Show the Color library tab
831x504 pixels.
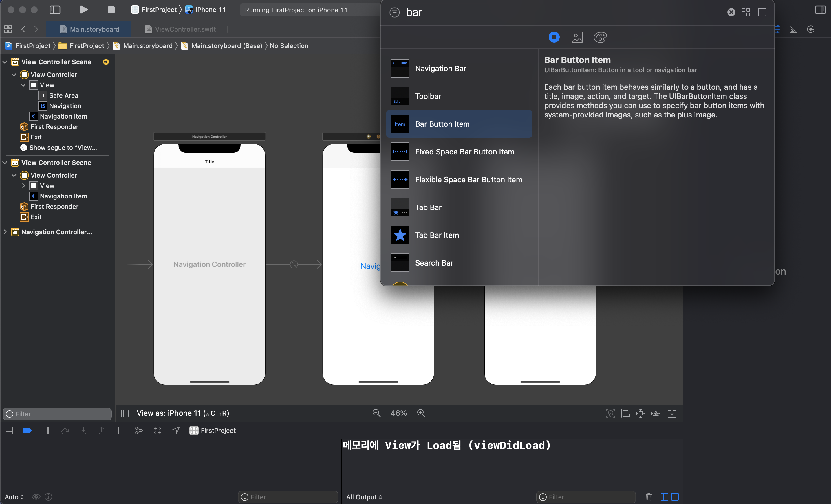pos(600,37)
